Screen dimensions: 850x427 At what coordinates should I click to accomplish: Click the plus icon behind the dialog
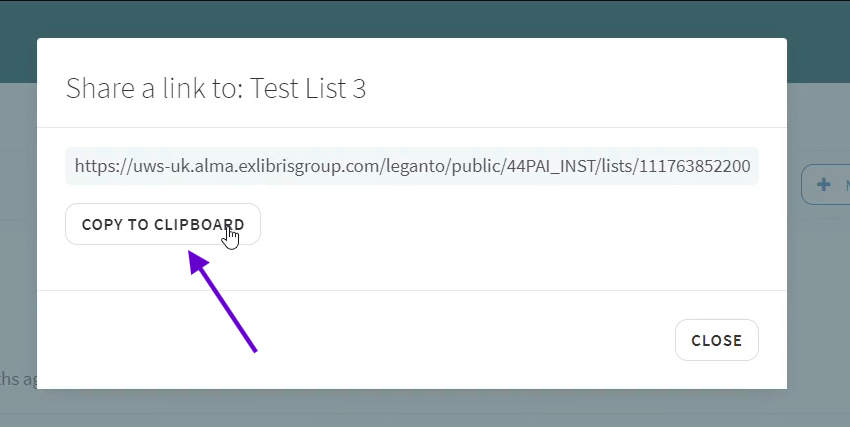823,184
